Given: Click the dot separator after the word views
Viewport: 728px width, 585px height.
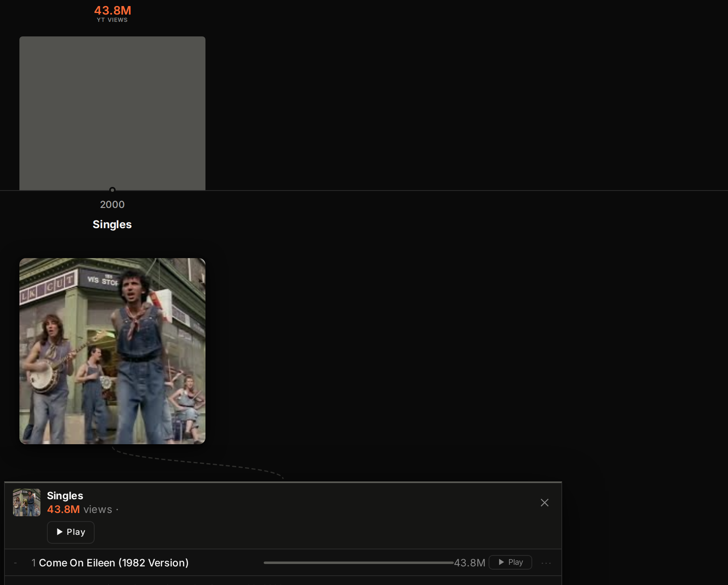Looking at the screenshot, I should tap(117, 510).
